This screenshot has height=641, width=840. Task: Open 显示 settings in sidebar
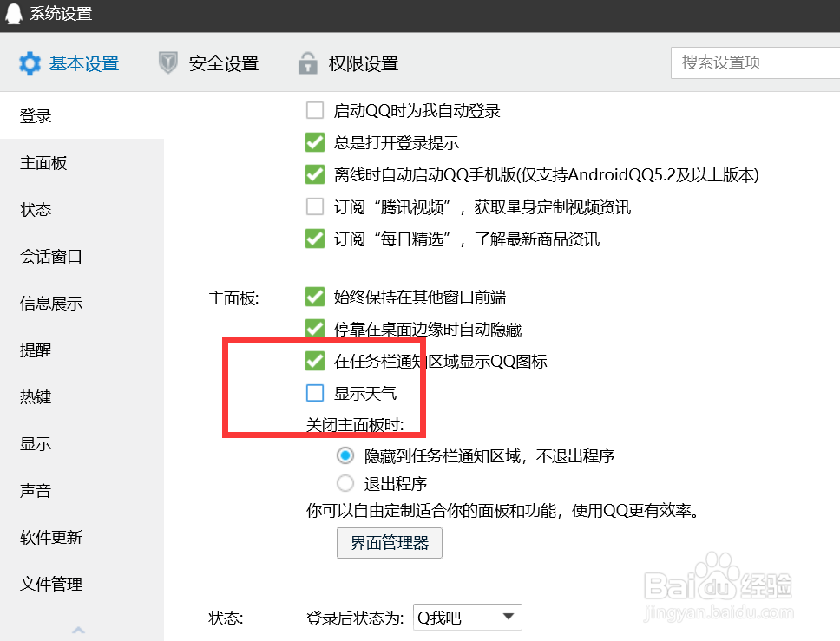[36, 443]
